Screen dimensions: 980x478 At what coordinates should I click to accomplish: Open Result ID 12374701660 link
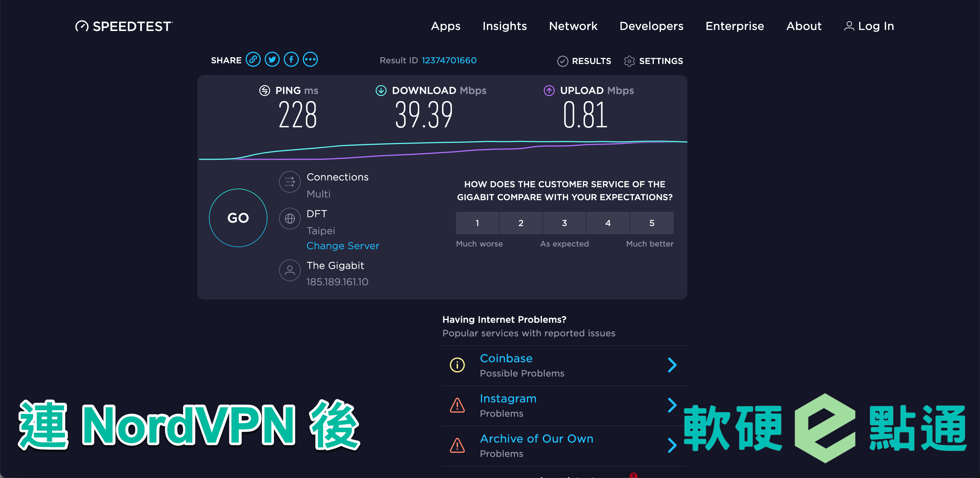(448, 60)
